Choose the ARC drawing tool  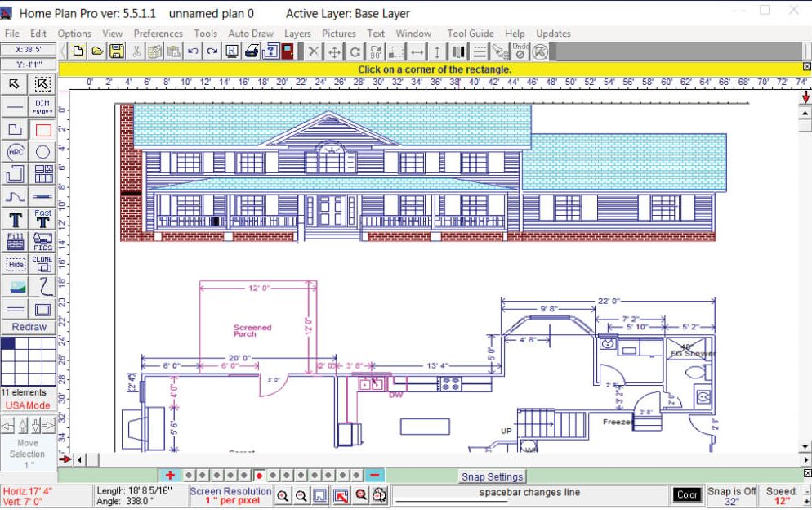15,152
